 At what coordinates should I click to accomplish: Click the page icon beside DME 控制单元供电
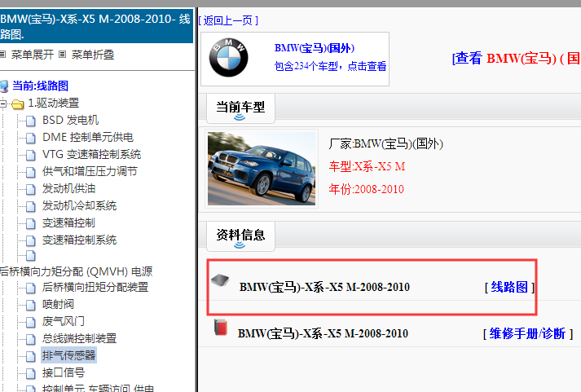[x=31, y=138]
